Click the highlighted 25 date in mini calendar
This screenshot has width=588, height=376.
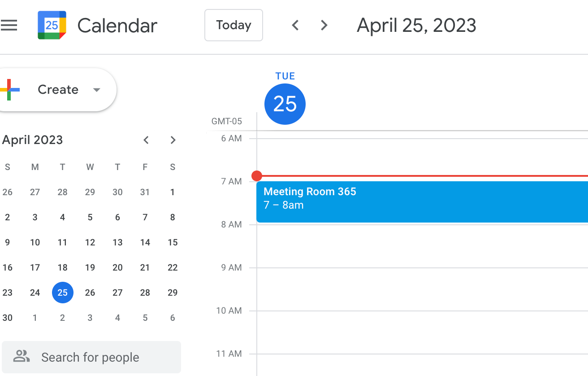click(x=63, y=293)
